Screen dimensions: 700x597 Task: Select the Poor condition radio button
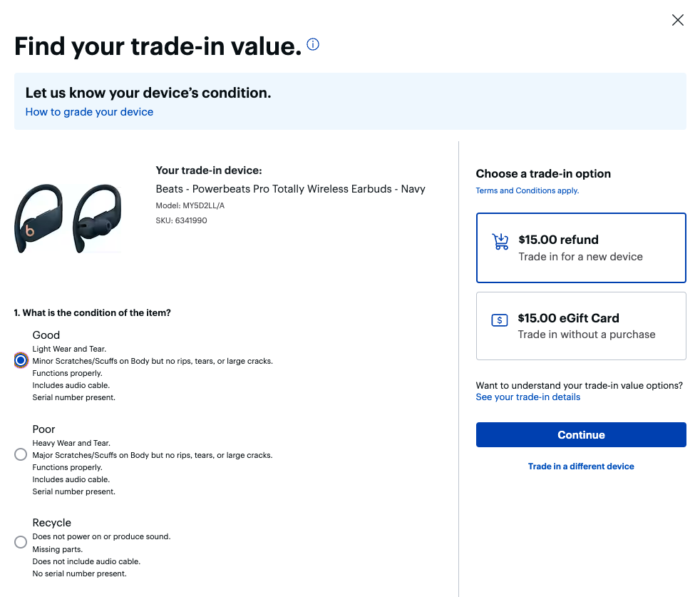tap(21, 454)
